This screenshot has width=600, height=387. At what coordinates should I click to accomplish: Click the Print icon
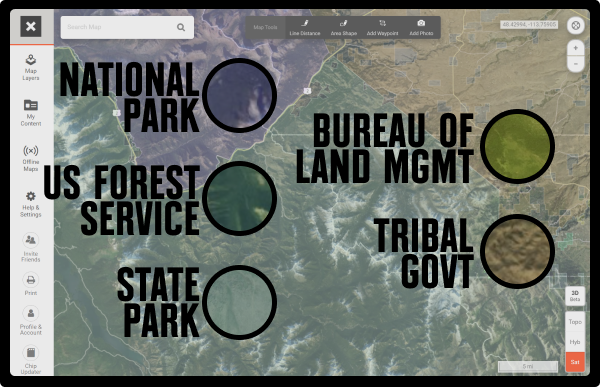coord(31,284)
